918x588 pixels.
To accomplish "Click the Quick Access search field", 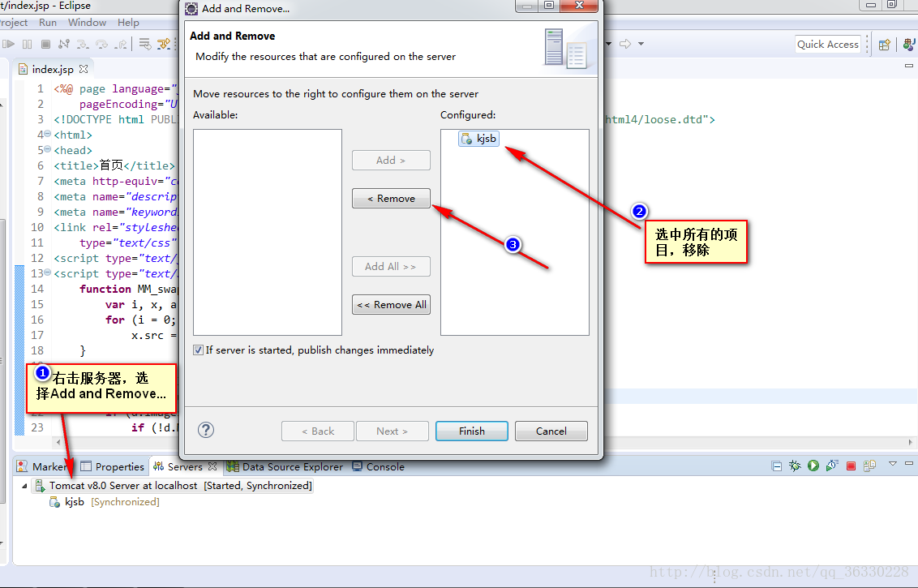I will [x=827, y=45].
